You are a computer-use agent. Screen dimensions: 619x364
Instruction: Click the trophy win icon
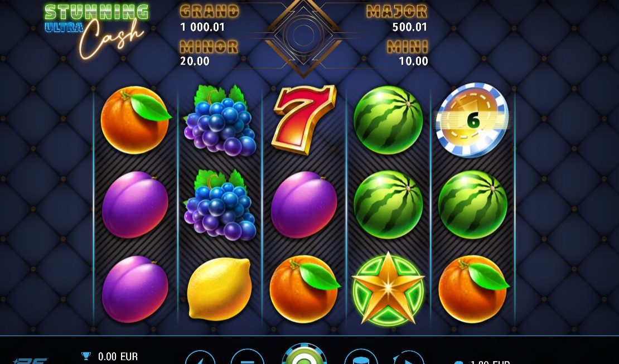pyautogui.click(x=86, y=356)
